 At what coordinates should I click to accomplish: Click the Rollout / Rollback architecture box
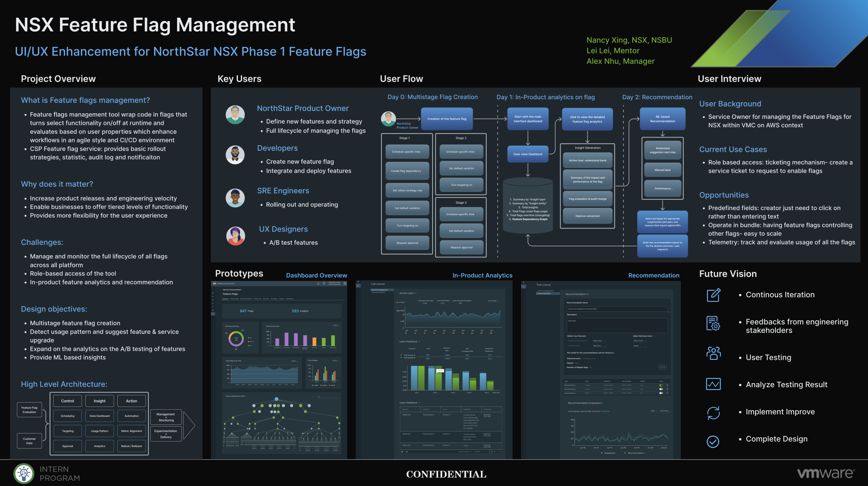(131, 446)
